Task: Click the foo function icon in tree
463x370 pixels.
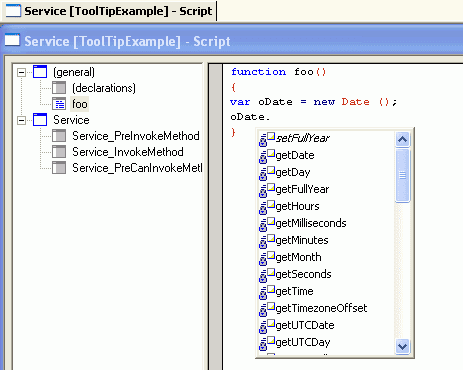Action: pos(59,104)
